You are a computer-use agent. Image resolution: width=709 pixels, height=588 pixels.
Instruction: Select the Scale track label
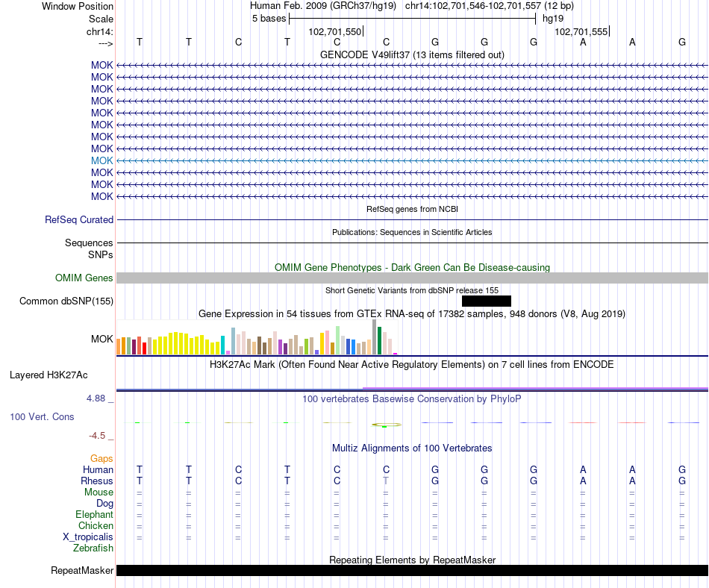[x=101, y=19]
